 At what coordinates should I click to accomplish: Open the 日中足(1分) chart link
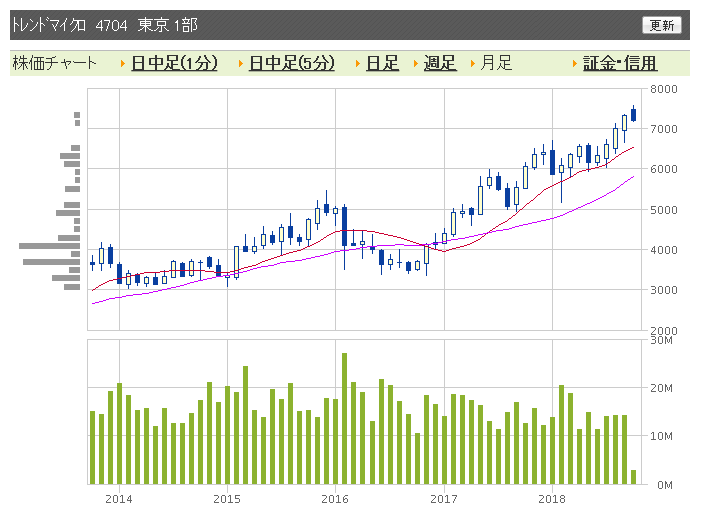(174, 63)
